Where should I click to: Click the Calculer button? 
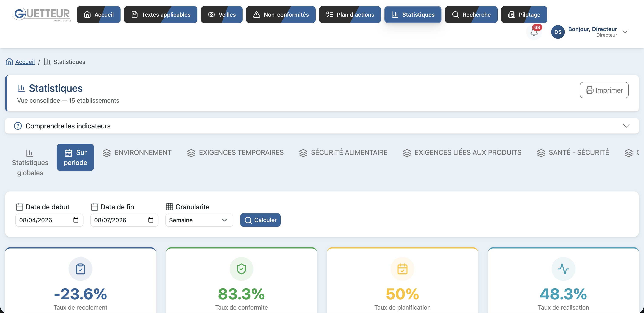(x=260, y=220)
